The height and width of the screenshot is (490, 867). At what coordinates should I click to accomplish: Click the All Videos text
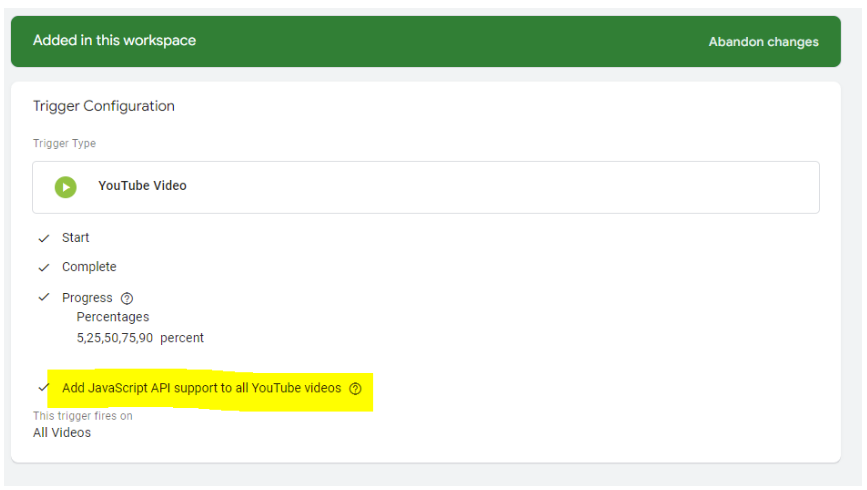coord(61,432)
